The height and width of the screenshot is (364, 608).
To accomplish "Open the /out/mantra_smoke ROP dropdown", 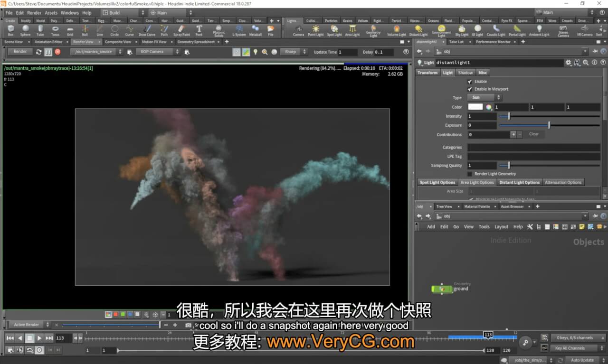I will pos(96,52).
